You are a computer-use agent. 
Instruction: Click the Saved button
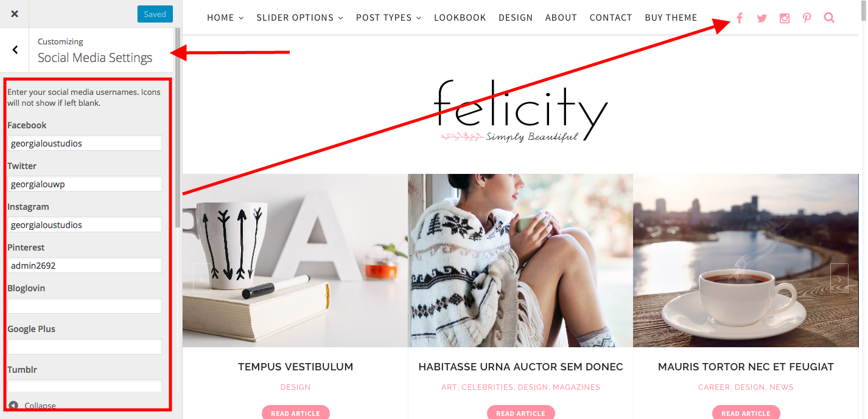[155, 14]
